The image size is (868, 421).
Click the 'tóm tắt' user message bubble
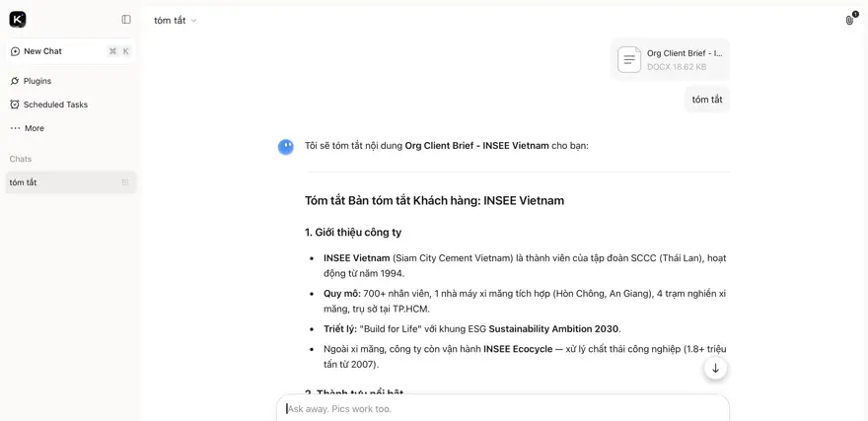click(707, 100)
